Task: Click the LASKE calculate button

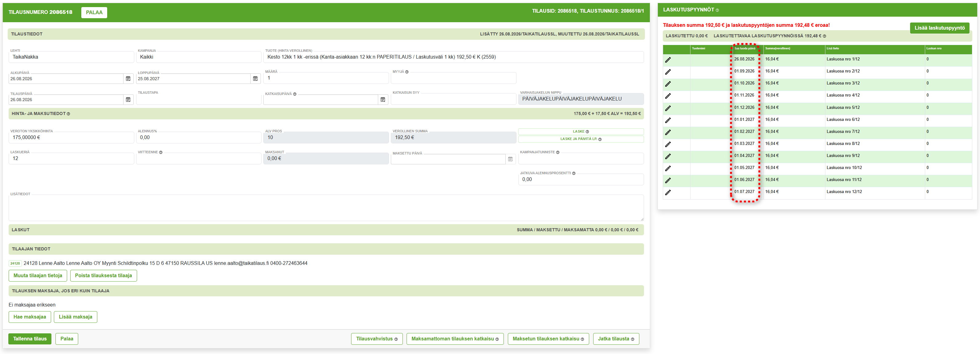Action: (581, 131)
